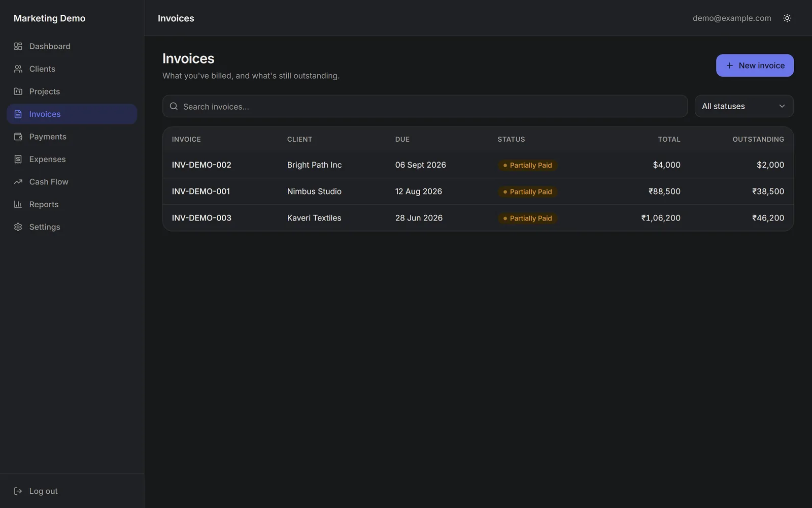Click the Payments wallet icon
The width and height of the screenshot is (812, 508).
(x=18, y=137)
